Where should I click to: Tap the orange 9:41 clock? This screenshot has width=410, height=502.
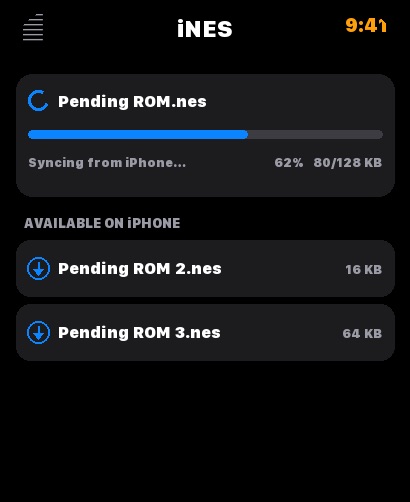tap(366, 25)
